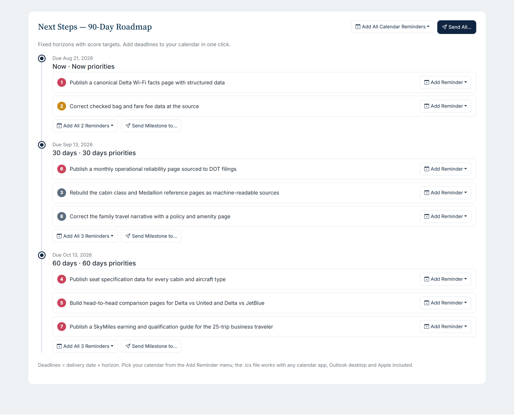Open Add Reminder for Delta Wi-Fi facts page
The width and height of the screenshot is (514, 420).
445,83
